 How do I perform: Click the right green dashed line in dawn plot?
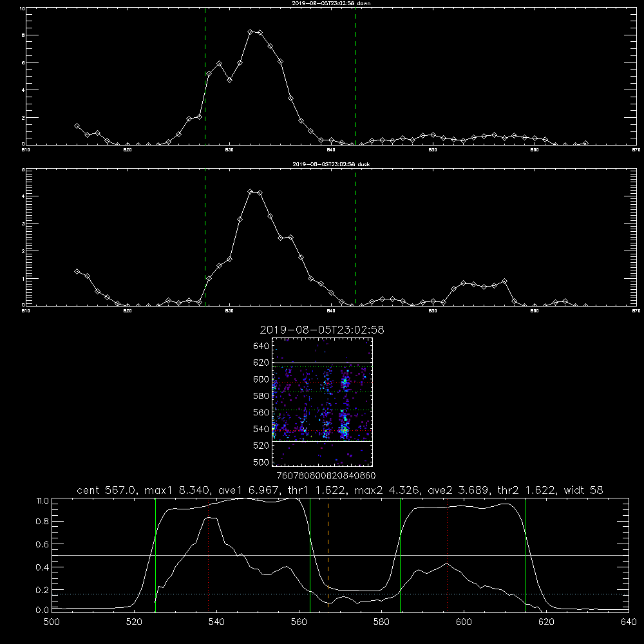click(x=355, y=76)
